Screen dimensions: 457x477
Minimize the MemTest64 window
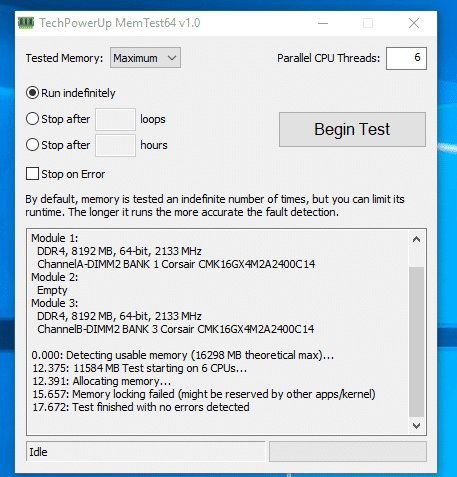pos(323,23)
